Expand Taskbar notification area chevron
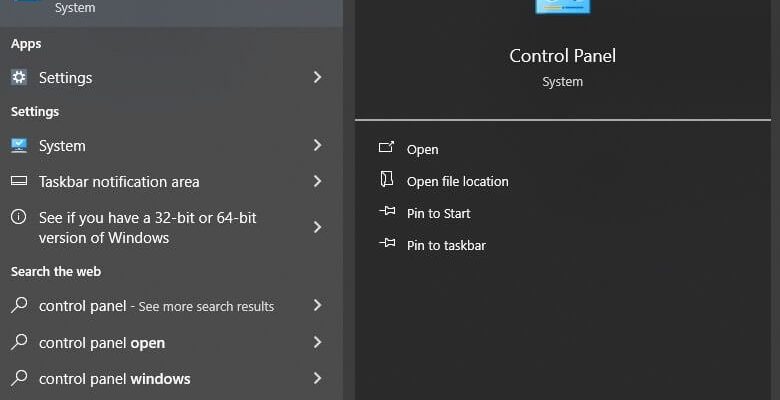Viewport: 780px width, 400px height. coord(317,181)
